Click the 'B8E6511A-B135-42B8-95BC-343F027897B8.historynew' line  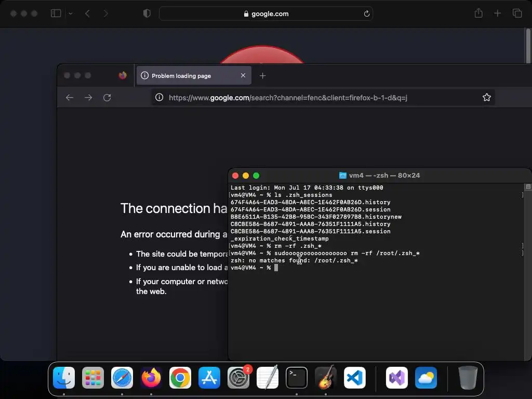(x=316, y=217)
